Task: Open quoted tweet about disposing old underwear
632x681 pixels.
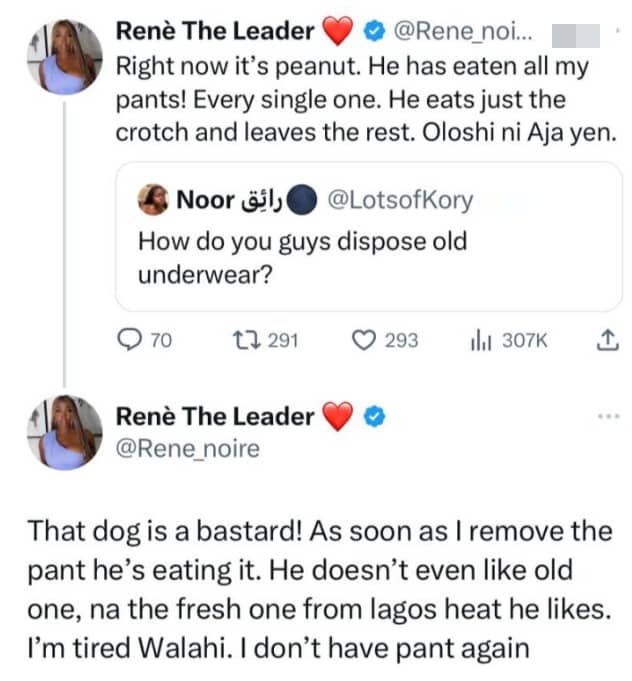Action: (302, 255)
